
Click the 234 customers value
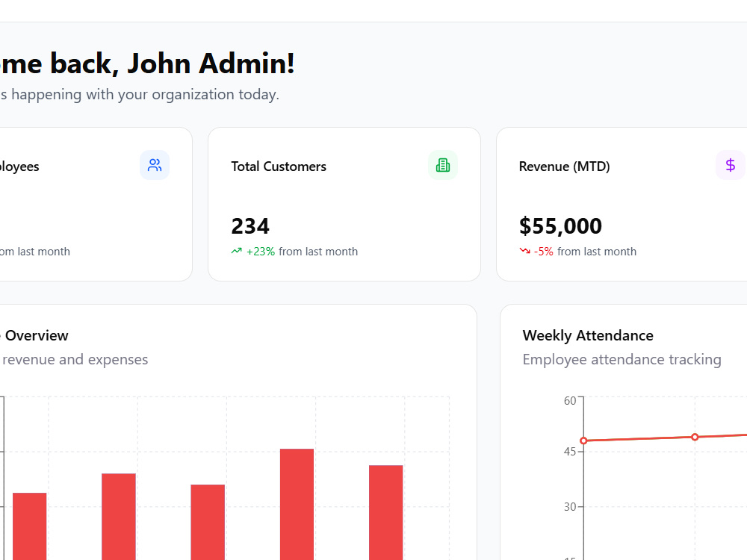[250, 225]
